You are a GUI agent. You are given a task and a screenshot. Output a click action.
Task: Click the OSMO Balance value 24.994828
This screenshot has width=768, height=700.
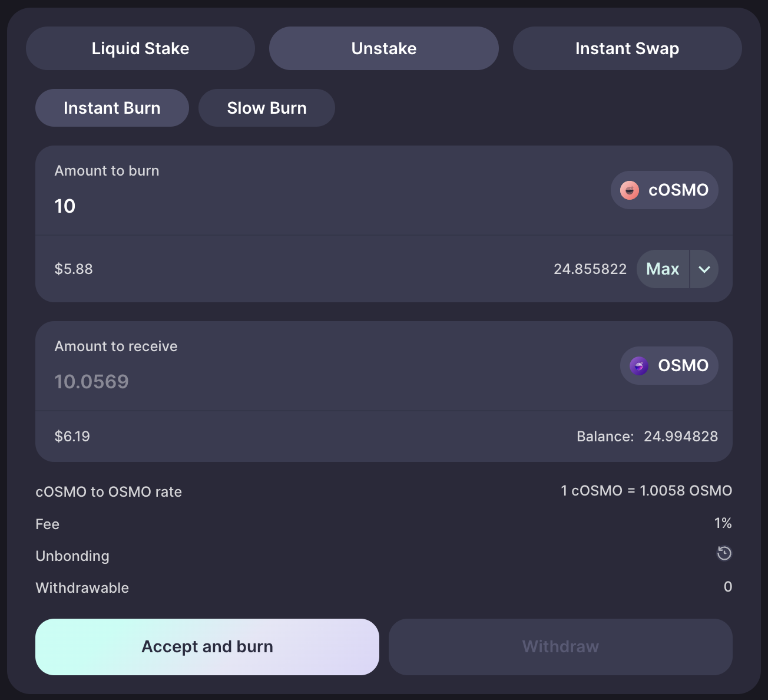[681, 437]
